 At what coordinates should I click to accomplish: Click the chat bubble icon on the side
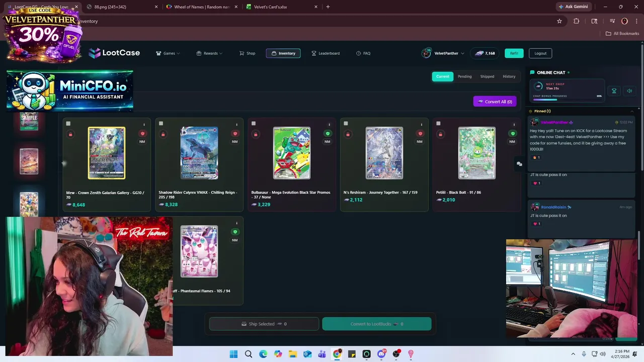pyautogui.click(x=519, y=164)
